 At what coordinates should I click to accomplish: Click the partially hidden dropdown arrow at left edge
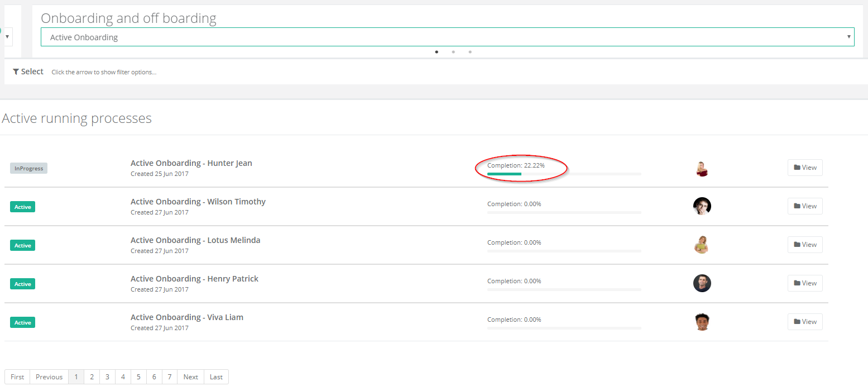coord(7,36)
